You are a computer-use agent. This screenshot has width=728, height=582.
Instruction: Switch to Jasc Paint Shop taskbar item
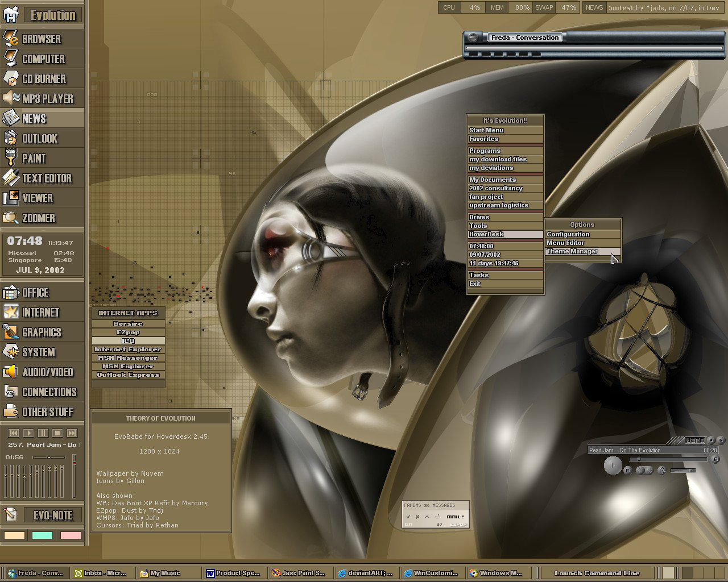(x=301, y=573)
